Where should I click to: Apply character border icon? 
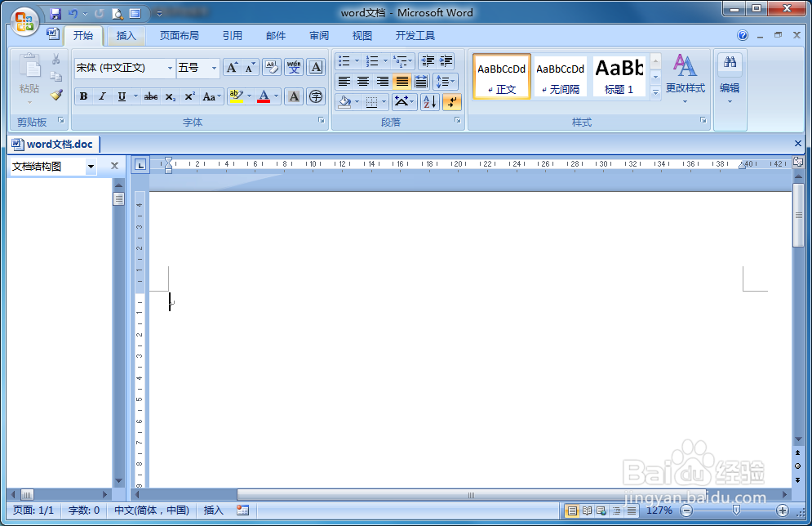pyautogui.click(x=316, y=67)
